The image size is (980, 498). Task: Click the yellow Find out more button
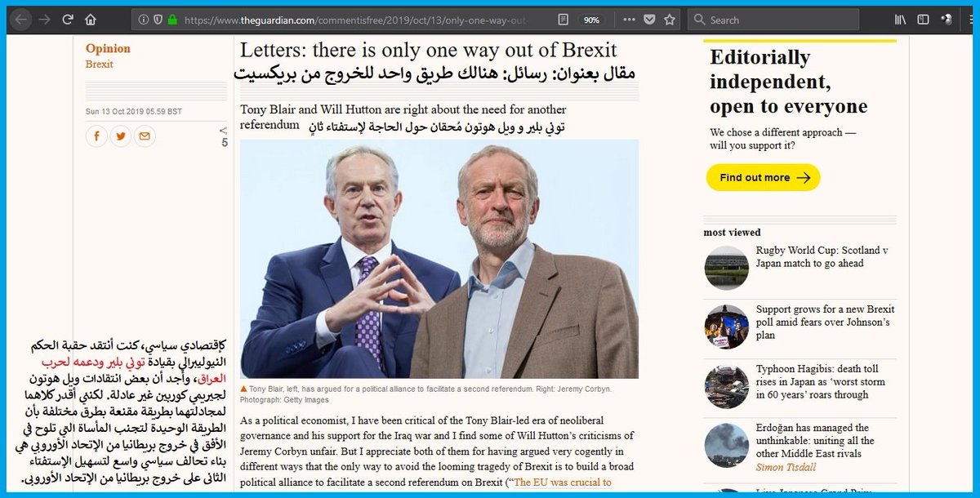(x=763, y=177)
